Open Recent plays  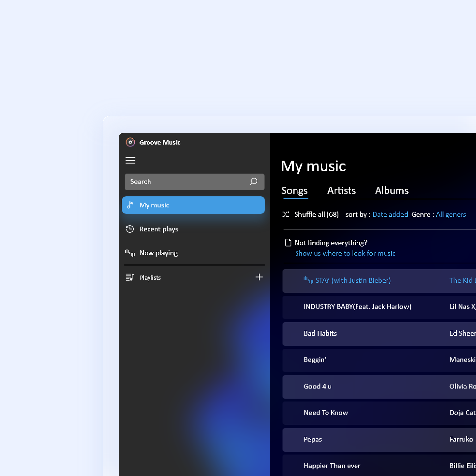pos(159,229)
